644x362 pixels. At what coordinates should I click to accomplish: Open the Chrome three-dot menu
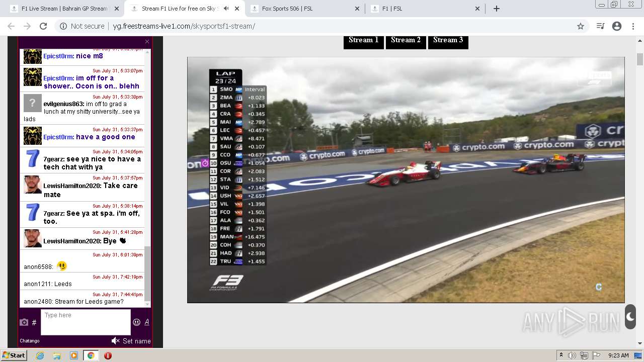coord(633,26)
